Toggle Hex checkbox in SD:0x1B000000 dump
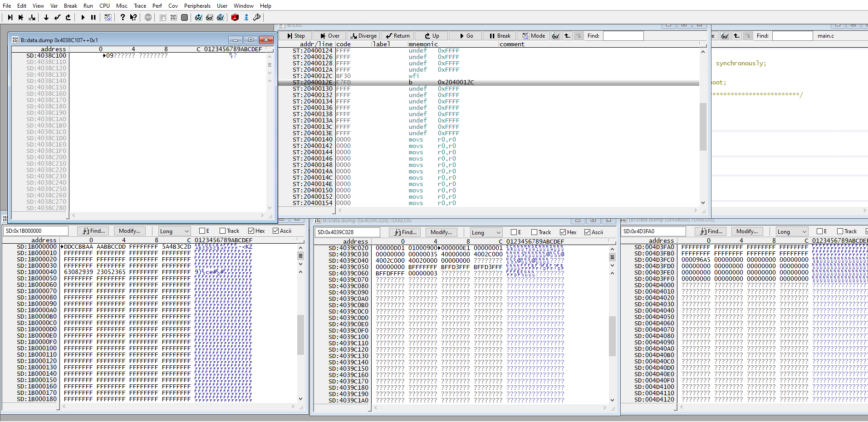Screen dimensions: 868x422 [251, 231]
